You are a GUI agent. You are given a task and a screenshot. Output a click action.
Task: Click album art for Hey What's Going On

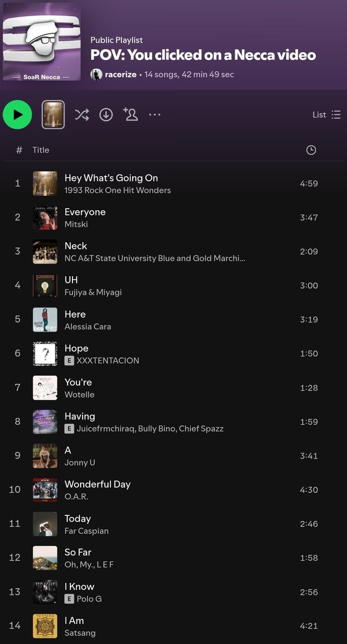pos(45,184)
